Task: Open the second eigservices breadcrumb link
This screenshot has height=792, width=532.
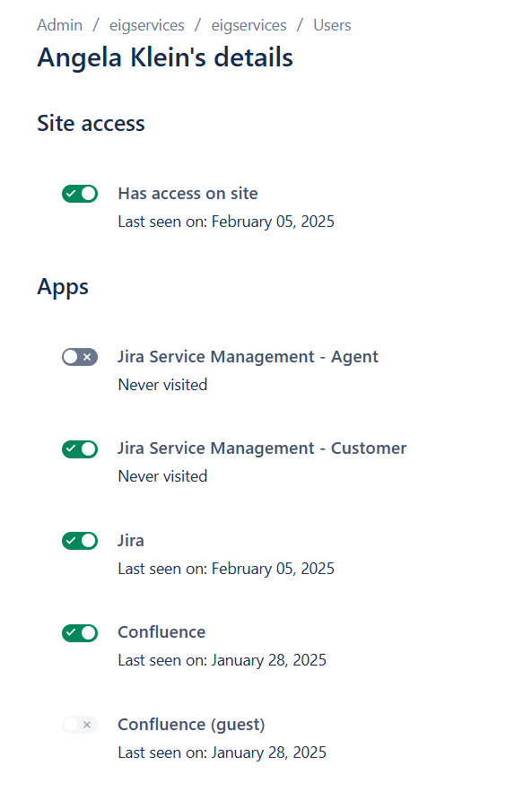Action: 249,25
